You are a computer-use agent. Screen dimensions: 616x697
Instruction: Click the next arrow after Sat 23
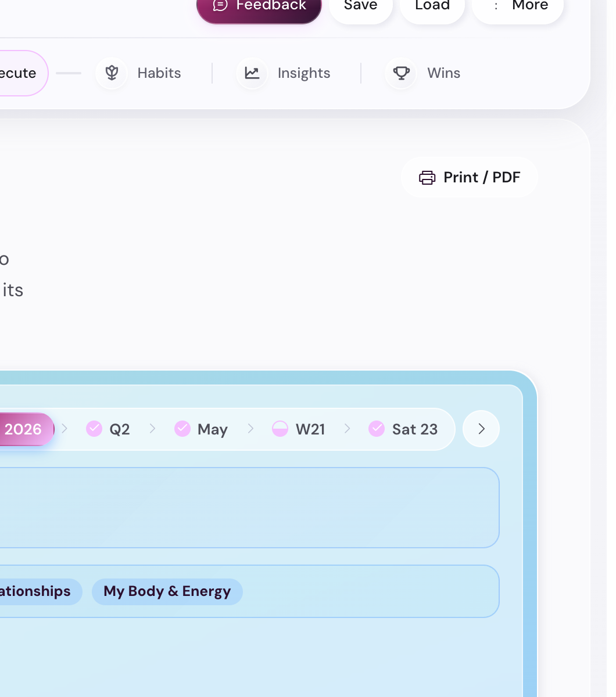click(x=481, y=429)
